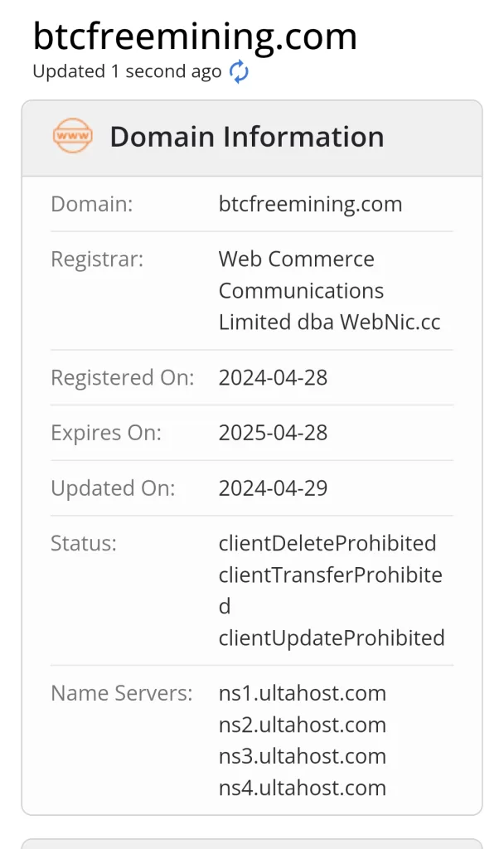
Task: Click the Domain Information header
Action: pos(246,137)
